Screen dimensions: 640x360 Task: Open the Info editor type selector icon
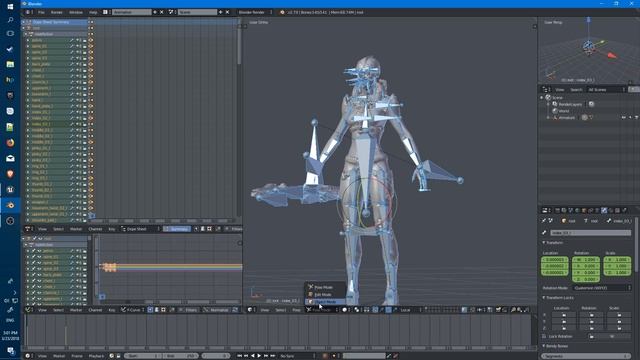point(28,12)
